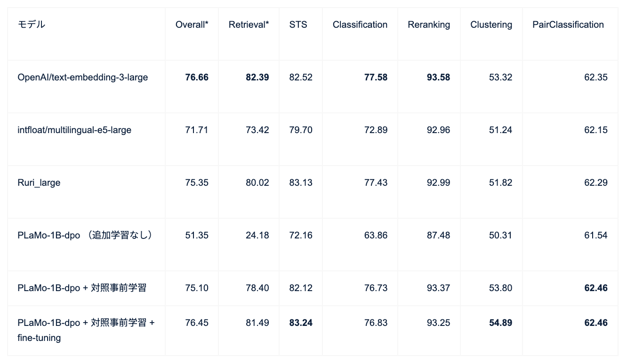Select the OpenAI/text-embedding-3-large row label
627x364 pixels.
click(x=83, y=77)
